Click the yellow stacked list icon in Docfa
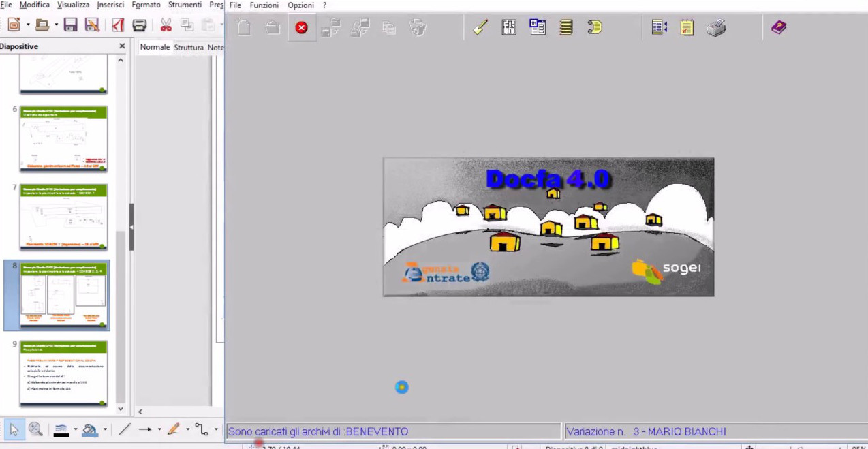The image size is (868, 449). 565,28
